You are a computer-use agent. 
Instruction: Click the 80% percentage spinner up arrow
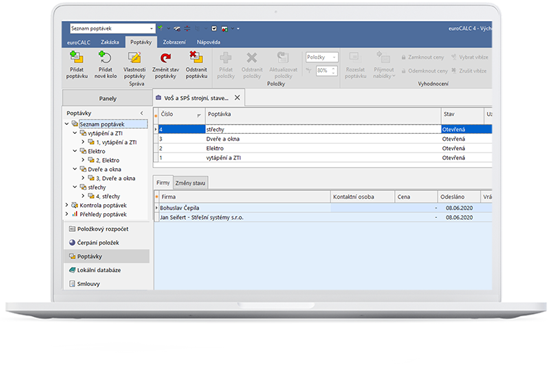334,68
